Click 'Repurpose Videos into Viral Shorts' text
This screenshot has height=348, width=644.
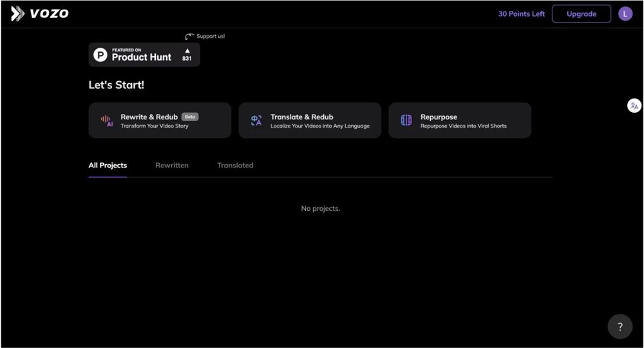point(463,126)
